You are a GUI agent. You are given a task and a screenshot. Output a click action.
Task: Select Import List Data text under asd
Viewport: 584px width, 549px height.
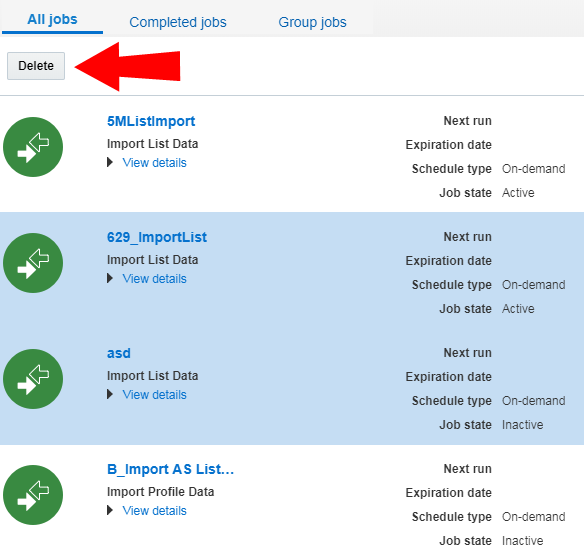tap(152, 375)
